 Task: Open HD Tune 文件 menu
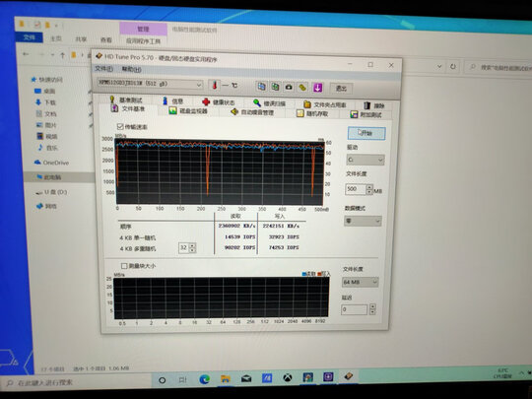point(103,69)
